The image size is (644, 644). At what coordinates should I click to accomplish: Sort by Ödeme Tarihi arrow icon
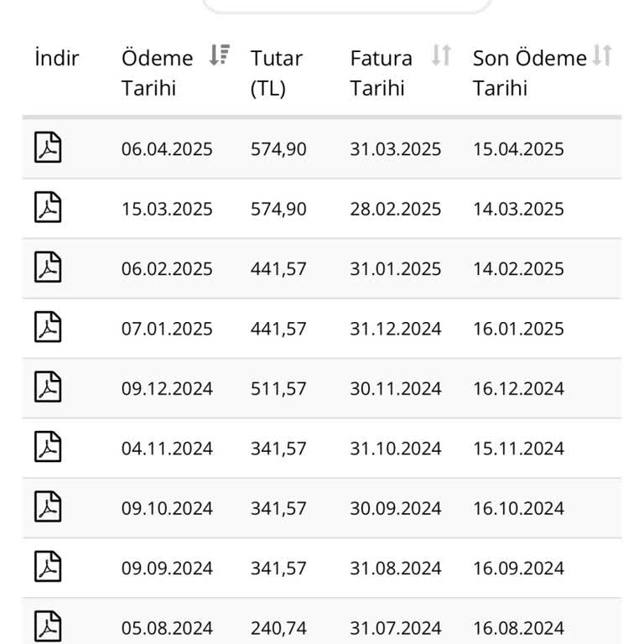pyautogui.click(x=219, y=55)
